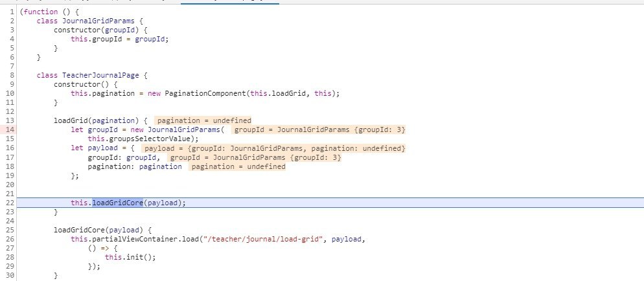
Task: Click '(payload)' argument on line 22
Action: pos(162,203)
